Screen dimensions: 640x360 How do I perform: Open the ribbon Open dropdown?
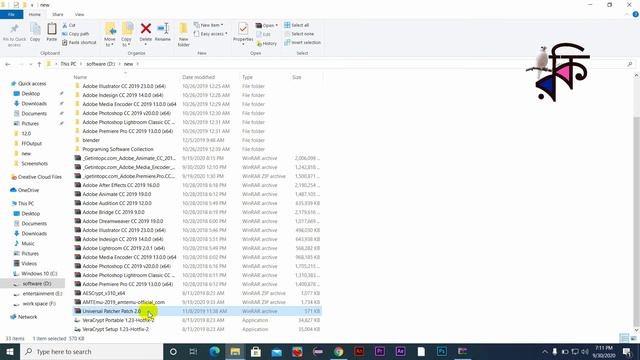click(267, 25)
